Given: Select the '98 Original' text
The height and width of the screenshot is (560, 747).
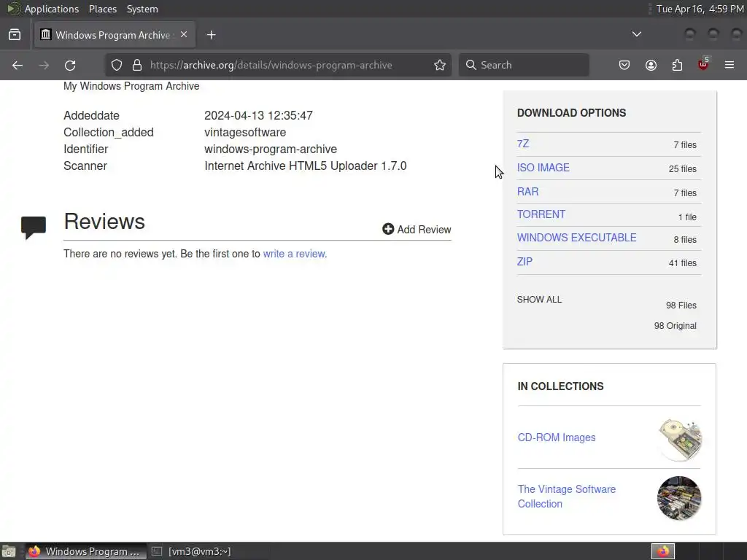Looking at the screenshot, I should pos(675,326).
